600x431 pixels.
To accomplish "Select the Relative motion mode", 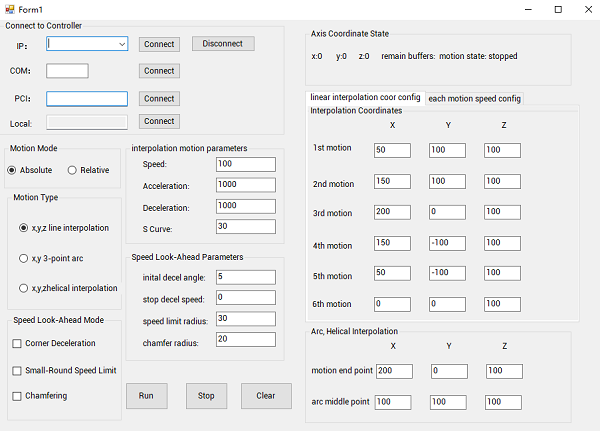I will click(x=73, y=170).
